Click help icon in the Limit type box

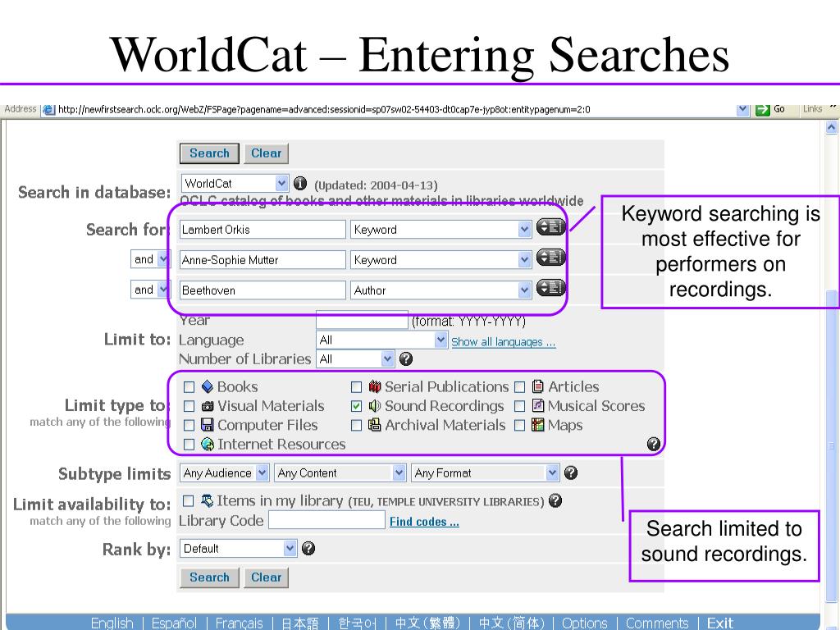click(654, 444)
